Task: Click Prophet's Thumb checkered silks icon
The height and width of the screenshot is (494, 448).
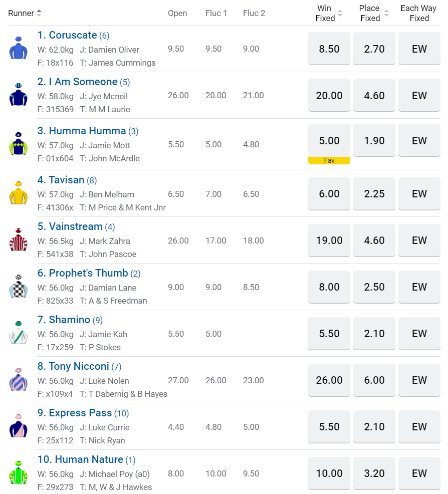Action: pyautogui.click(x=19, y=286)
